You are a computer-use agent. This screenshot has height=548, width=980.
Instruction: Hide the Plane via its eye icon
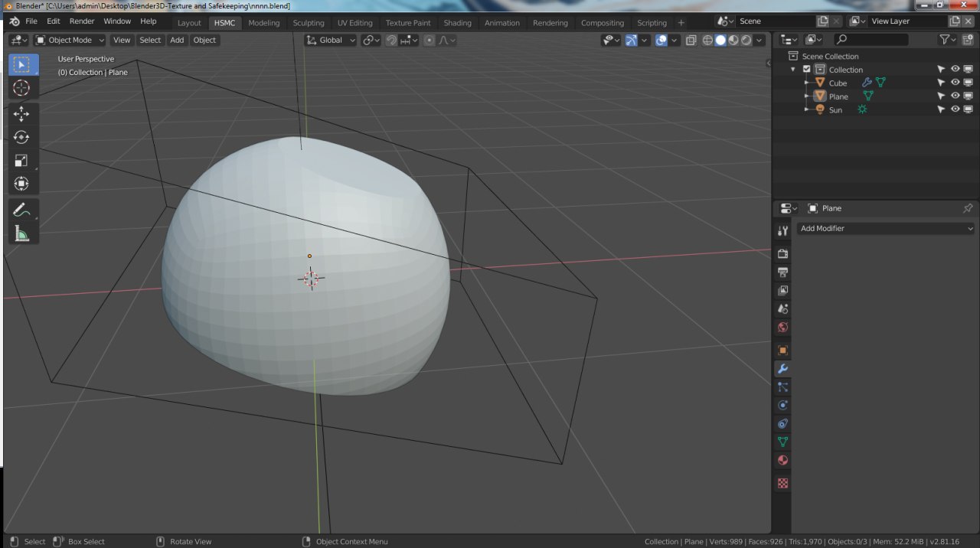point(955,96)
